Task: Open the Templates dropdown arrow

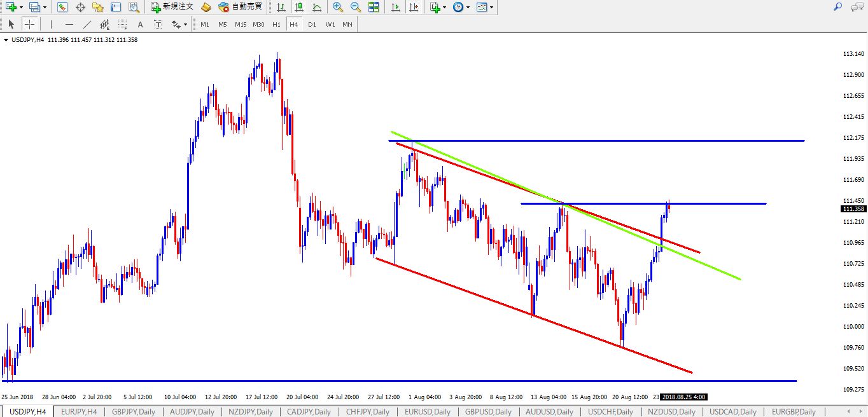Action: tap(492, 7)
